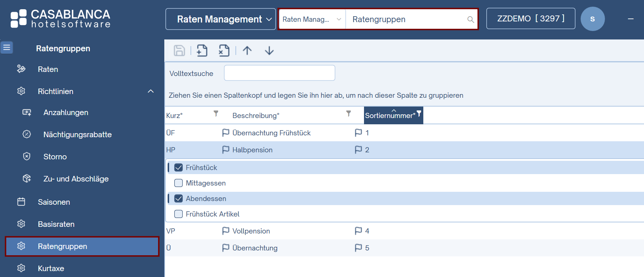Click the Beschreibung column filter icon
The width and height of the screenshot is (644, 277).
(349, 114)
